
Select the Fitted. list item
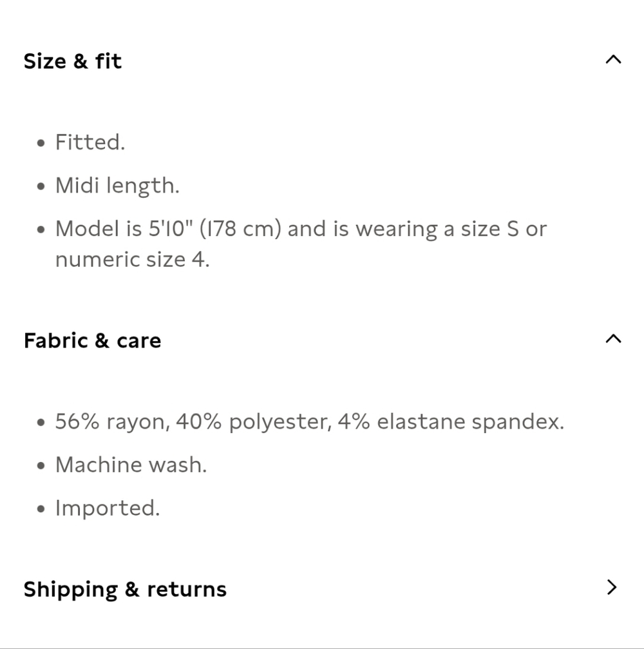click(90, 142)
